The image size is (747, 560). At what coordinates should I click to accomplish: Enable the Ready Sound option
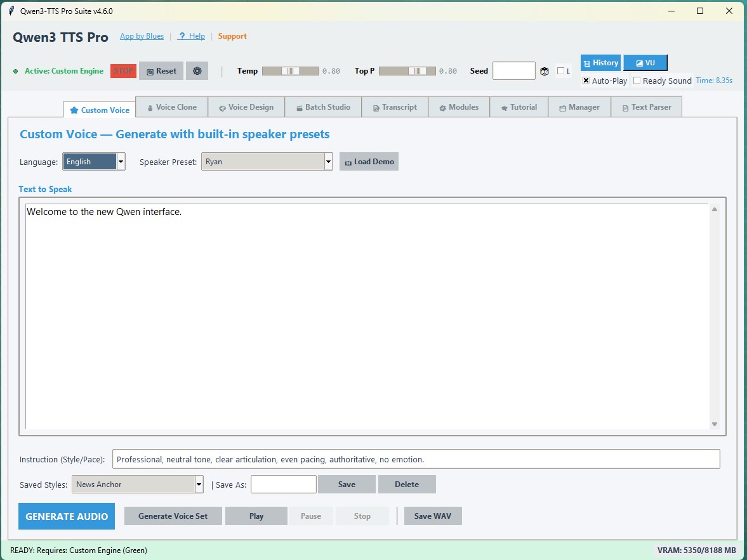[637, 81]
